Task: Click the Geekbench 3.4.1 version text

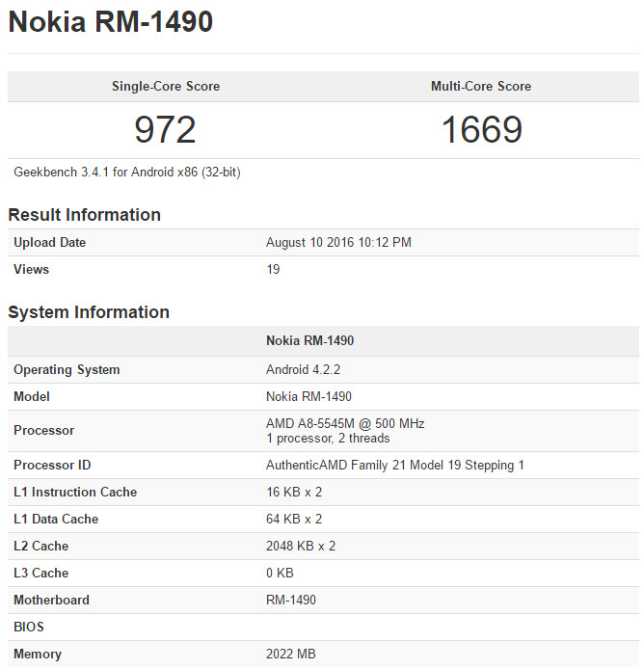Action: pyautogui.click(x=127, y=173)
